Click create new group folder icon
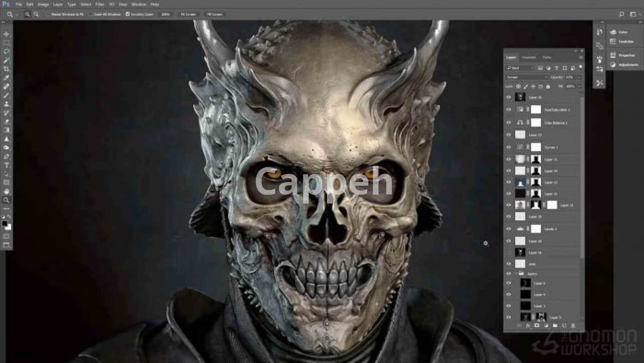 [555, 326]
